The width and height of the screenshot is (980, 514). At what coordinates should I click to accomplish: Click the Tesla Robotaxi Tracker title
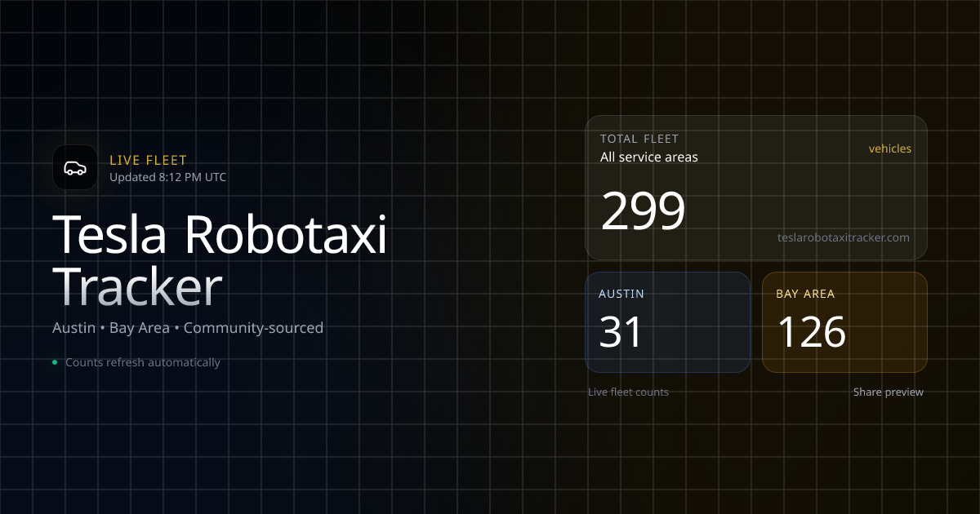pos(219,235)
